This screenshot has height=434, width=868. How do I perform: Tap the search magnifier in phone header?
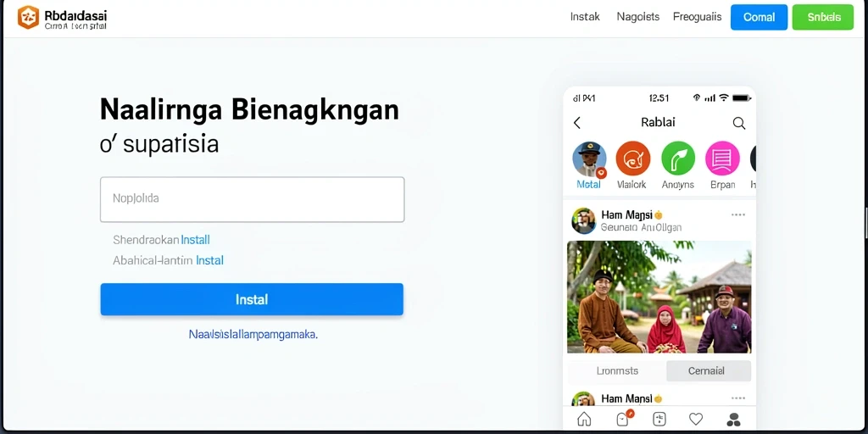pos(739,123)
